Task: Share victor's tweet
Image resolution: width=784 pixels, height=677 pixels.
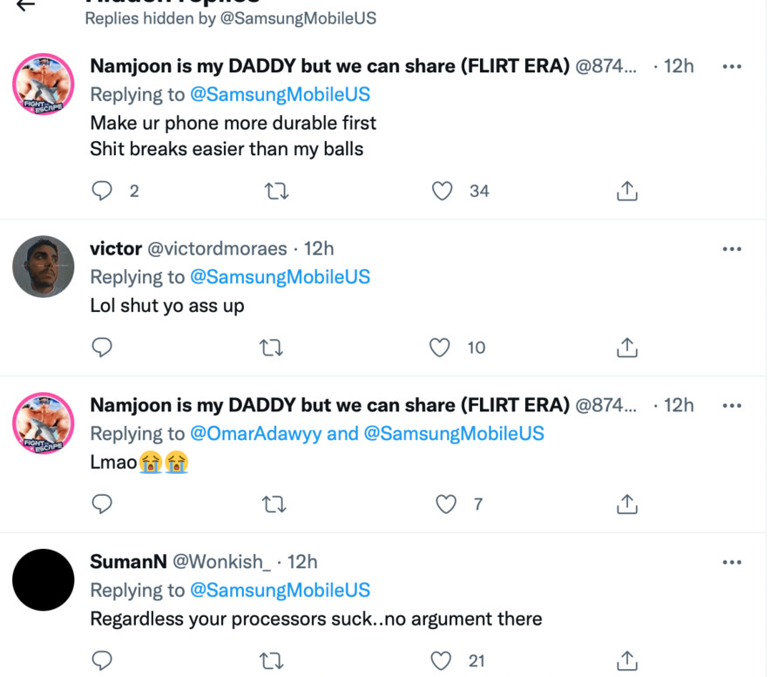Action: tap(627, 348)
